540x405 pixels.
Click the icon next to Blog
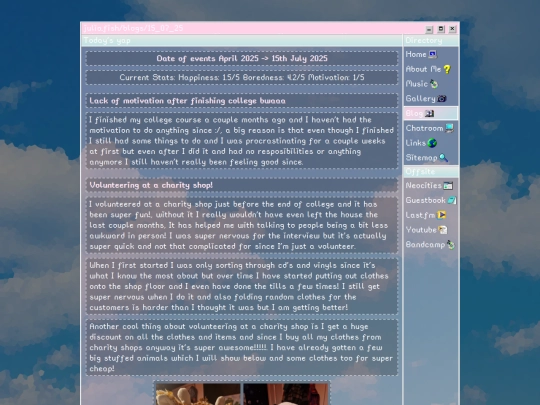pyautogui.click(x=429, y=113)
